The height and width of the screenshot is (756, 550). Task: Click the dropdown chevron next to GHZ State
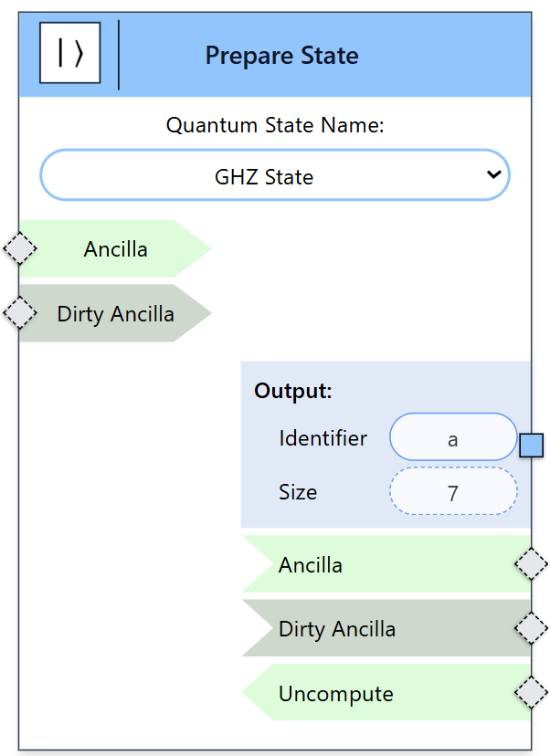pos(493,174)
